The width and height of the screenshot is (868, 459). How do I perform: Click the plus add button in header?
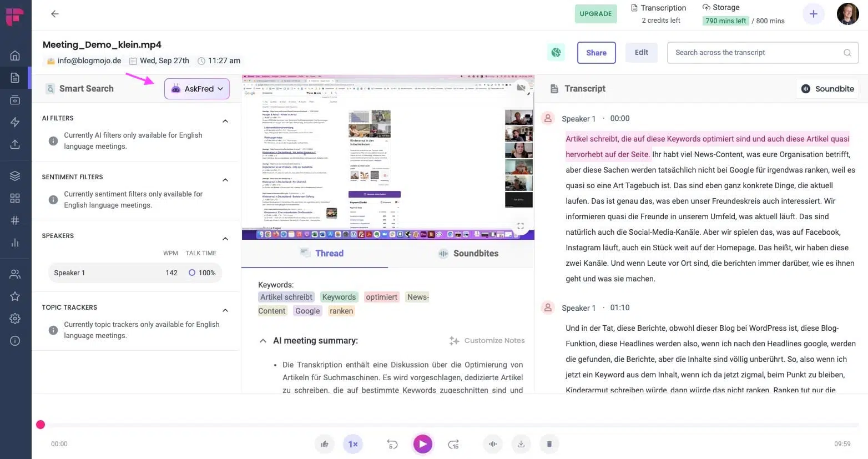(x=813, y=14)
